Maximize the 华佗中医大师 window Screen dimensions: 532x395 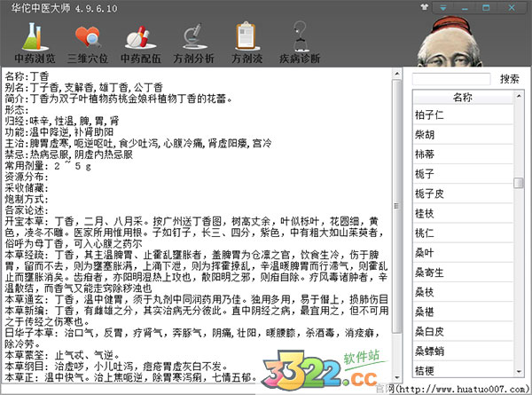click(x=486, y=8)
